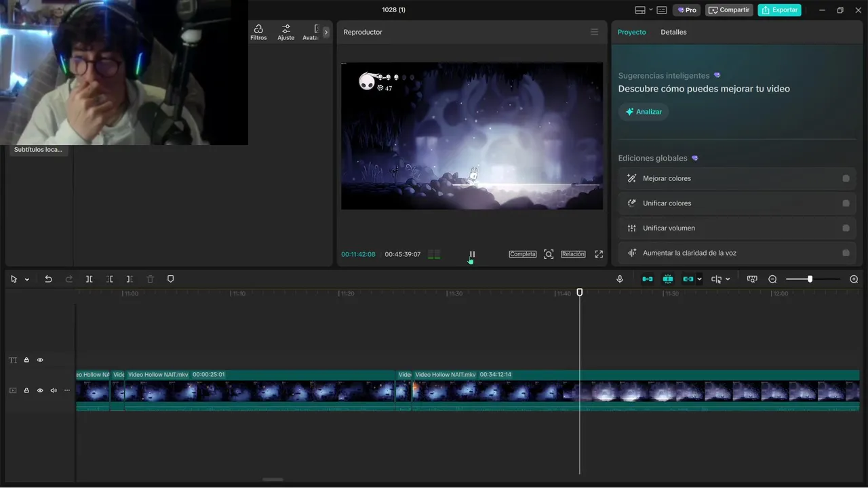868x488 pixels.
Task: Expand more media tabs with right chevron
Action: [x=325, y=32]
